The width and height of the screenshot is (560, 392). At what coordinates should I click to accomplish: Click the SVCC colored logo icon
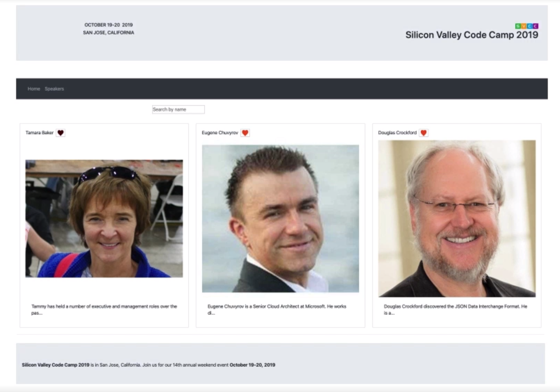527,26
